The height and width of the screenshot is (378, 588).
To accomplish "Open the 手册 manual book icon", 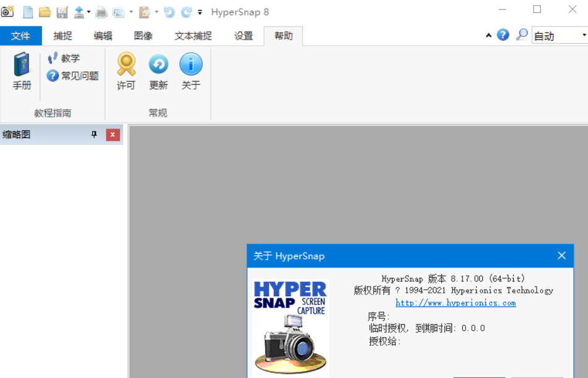I will click(x=22, y=71).
